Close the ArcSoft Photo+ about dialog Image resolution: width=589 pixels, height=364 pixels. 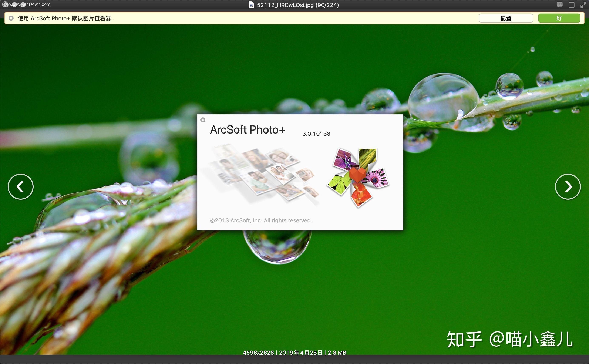(203, 120)
